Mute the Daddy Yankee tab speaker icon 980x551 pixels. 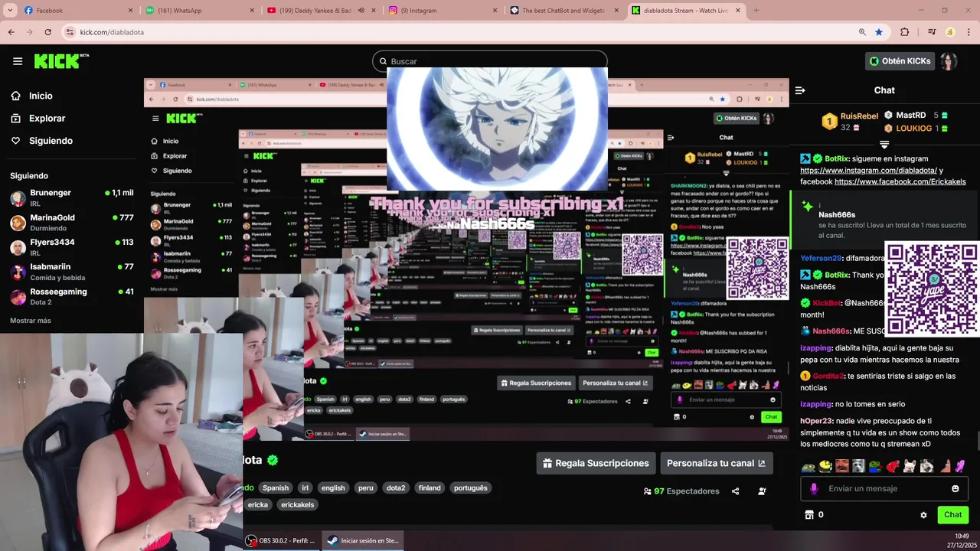[361, 11]
